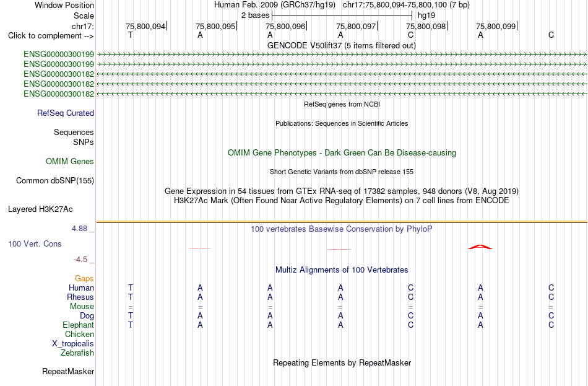Click the 'RefSeq genes from NCBI' title
This screenshot has height=386, width=588.
click(342, 104)
